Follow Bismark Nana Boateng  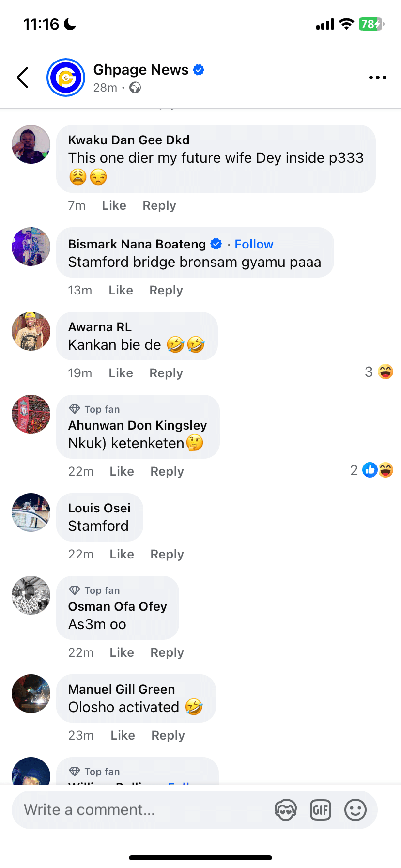(x=254, y=244)
